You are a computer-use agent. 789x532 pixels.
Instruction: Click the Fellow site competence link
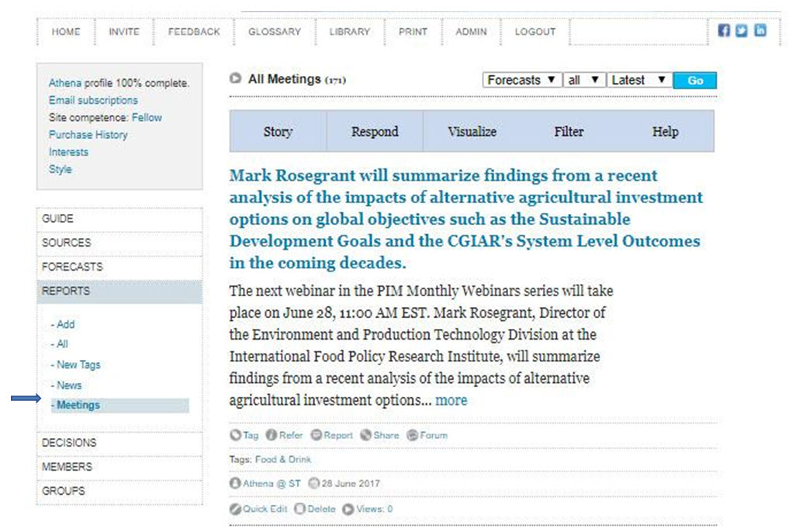click(x=147, y=117)
